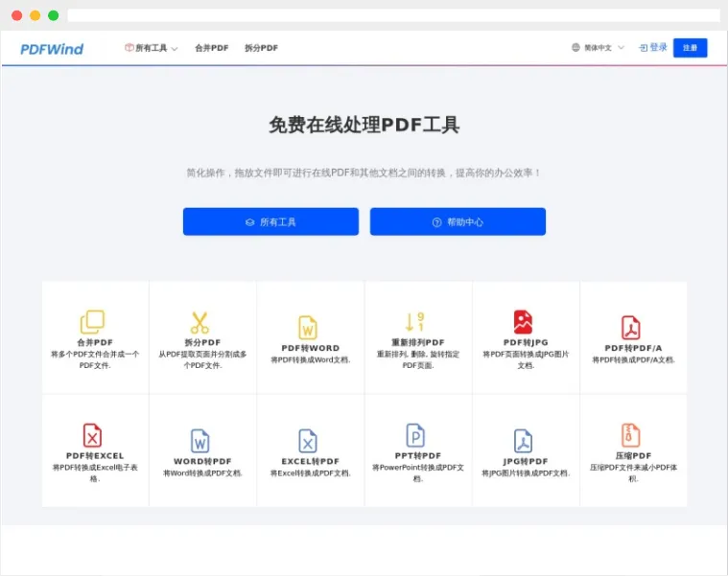Open the 拆分PDF card title
This screenshot has width=728, height=576.
tap(202, 343)
